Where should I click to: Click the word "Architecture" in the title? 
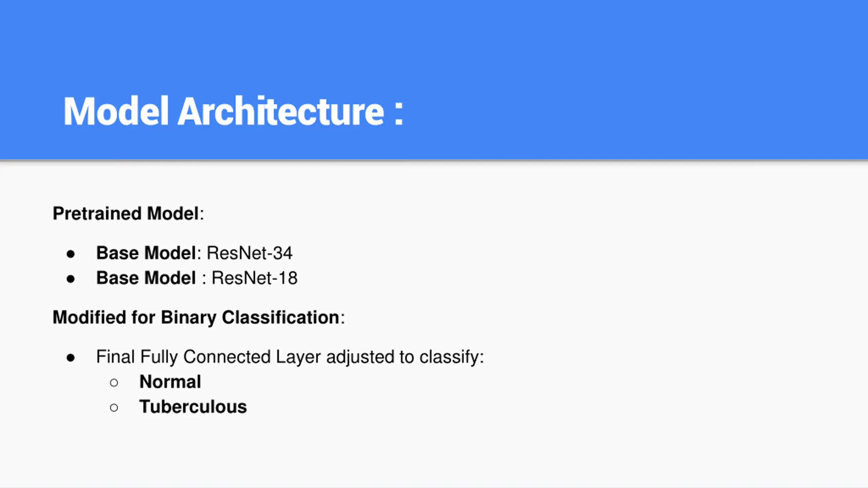tap(281, 111)
